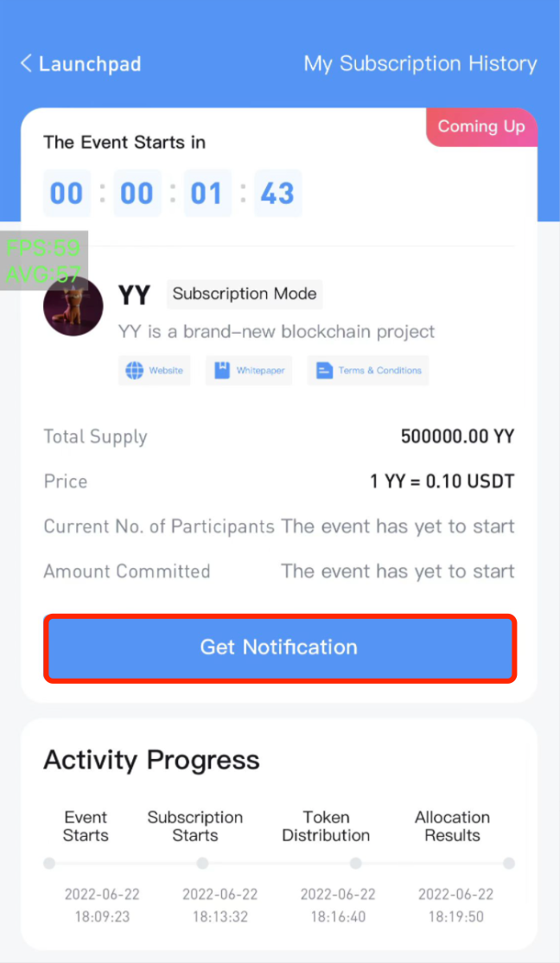Viewport: 560px width, 963px height.
Task: Tap the seconds box of the countdown
Action: tap(277, 194)
